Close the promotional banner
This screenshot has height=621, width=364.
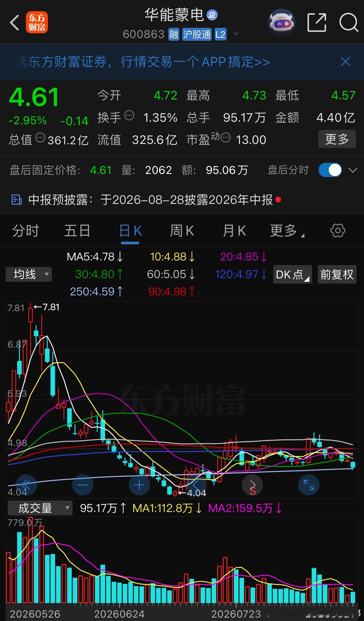(345, 61)
